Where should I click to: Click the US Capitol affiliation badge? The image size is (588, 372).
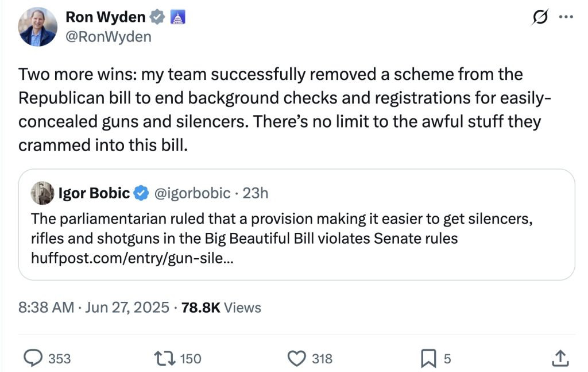[178, 17]
